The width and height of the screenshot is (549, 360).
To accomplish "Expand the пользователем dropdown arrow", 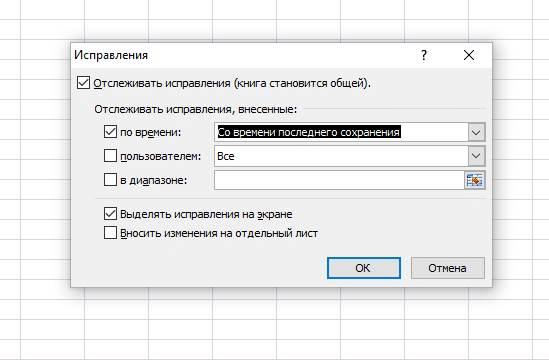I will 476,156.
